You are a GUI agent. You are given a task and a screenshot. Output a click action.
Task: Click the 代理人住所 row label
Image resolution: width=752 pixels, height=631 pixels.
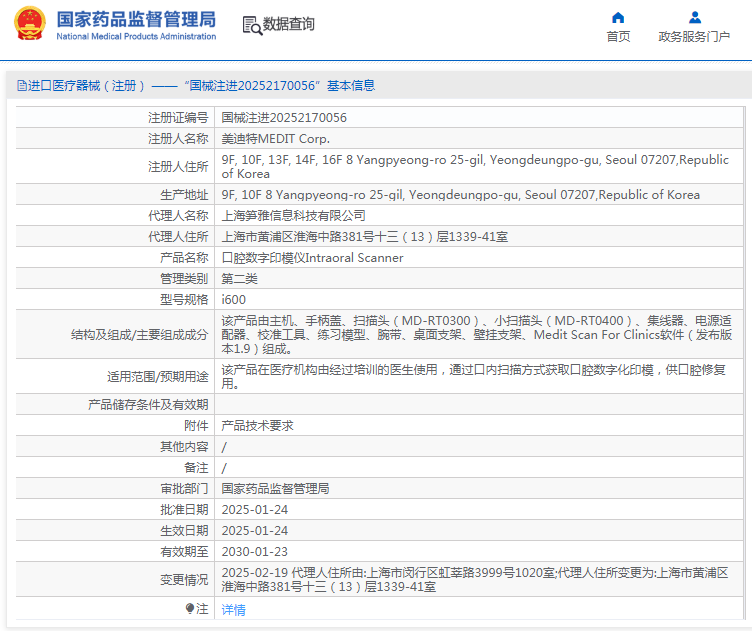178,237
